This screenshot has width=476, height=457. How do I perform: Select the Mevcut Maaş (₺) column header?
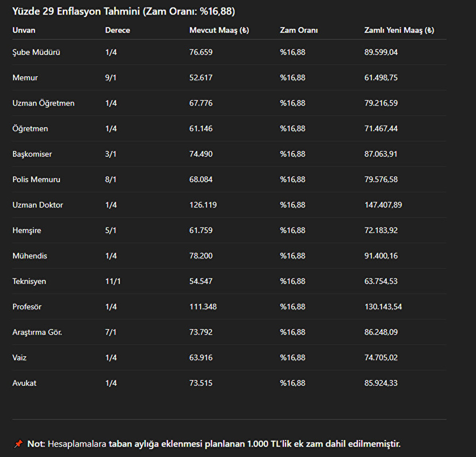[x=219, y=30]
